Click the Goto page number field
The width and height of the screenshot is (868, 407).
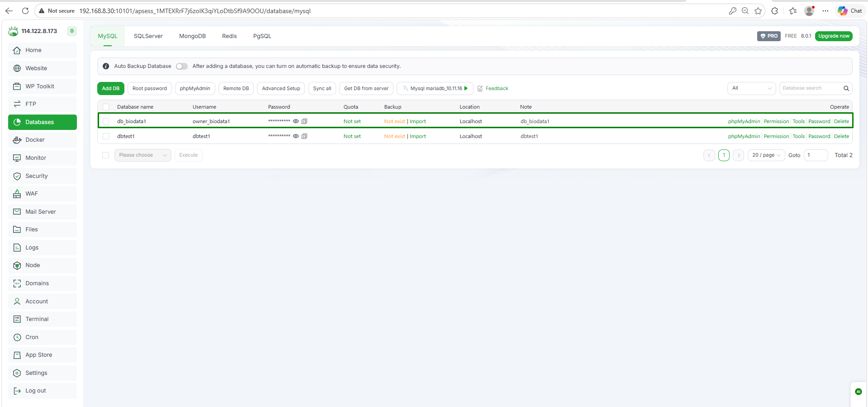pyautogui.click(x=816, y=155)
